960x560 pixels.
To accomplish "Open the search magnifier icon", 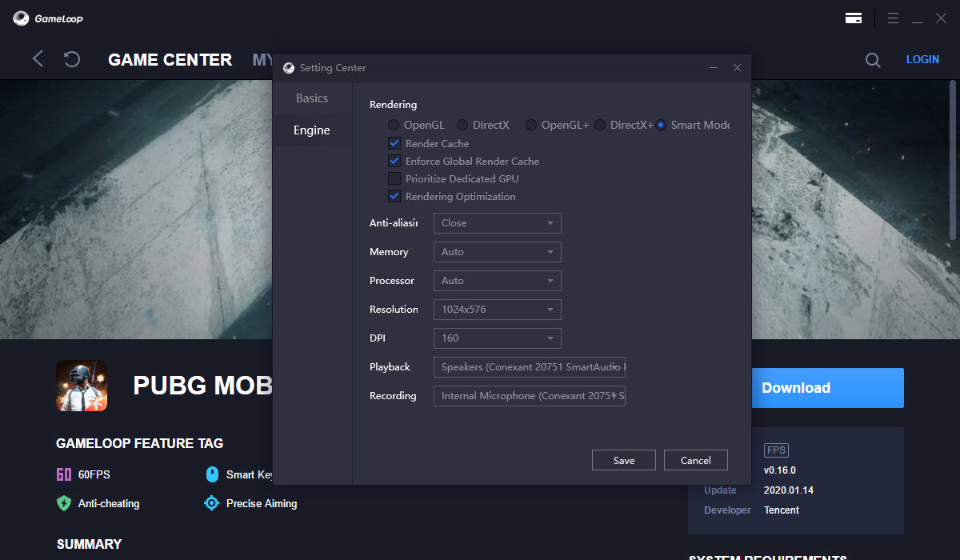I will pos(873,60).
